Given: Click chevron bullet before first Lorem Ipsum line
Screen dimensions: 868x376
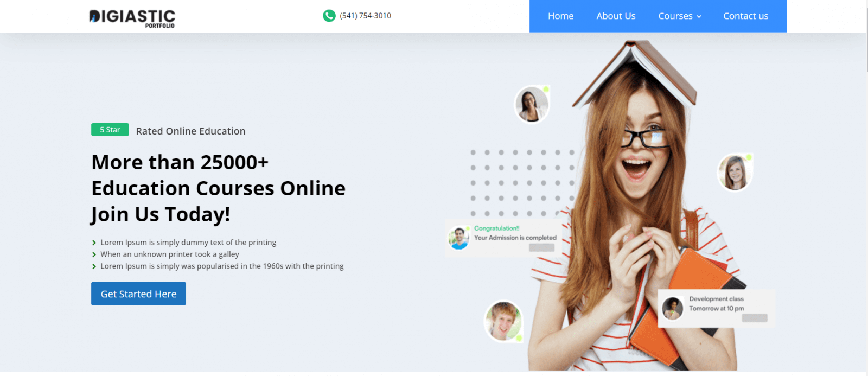Looking at the screenshot, I should coord(94,243).
